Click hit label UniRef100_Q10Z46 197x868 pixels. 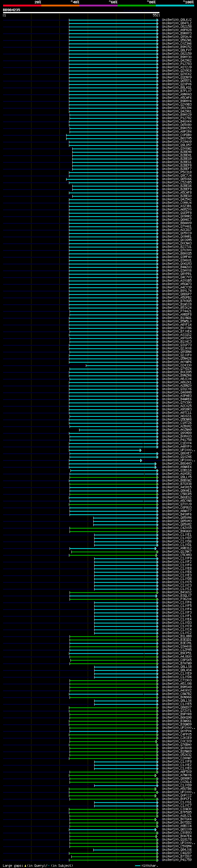[x=177, y=457]
